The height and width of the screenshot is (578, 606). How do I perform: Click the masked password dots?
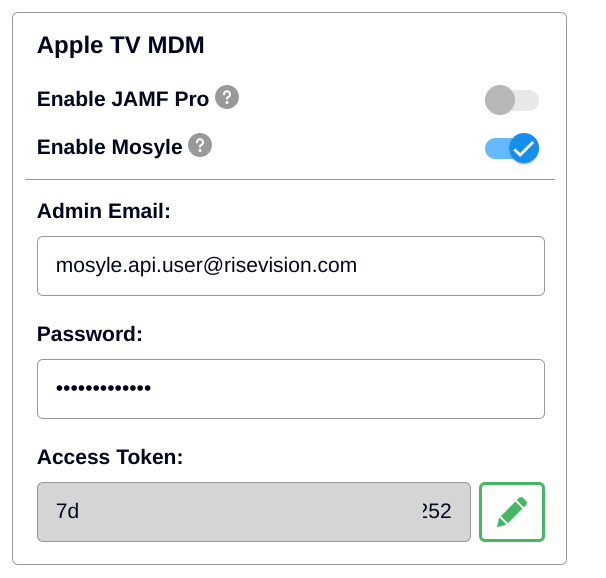(x=103, y=388)
